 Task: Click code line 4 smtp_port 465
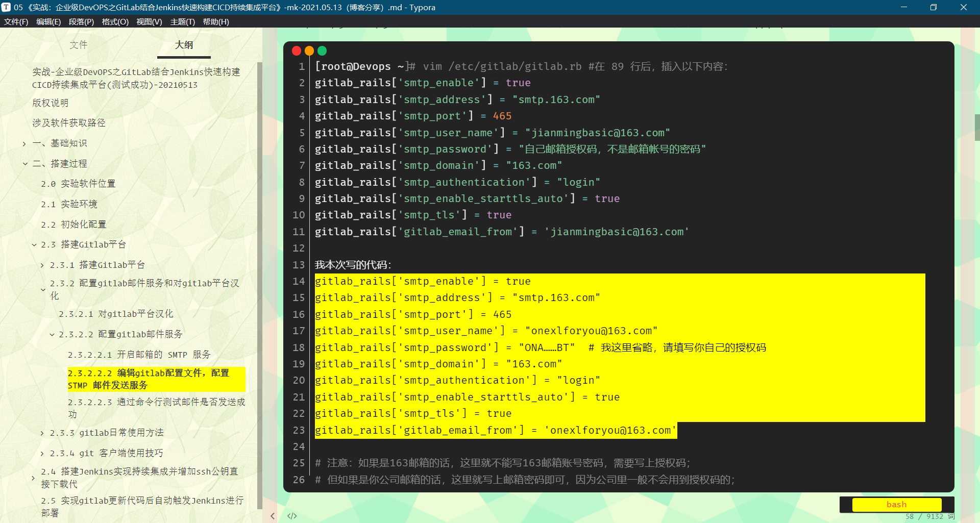413,116
